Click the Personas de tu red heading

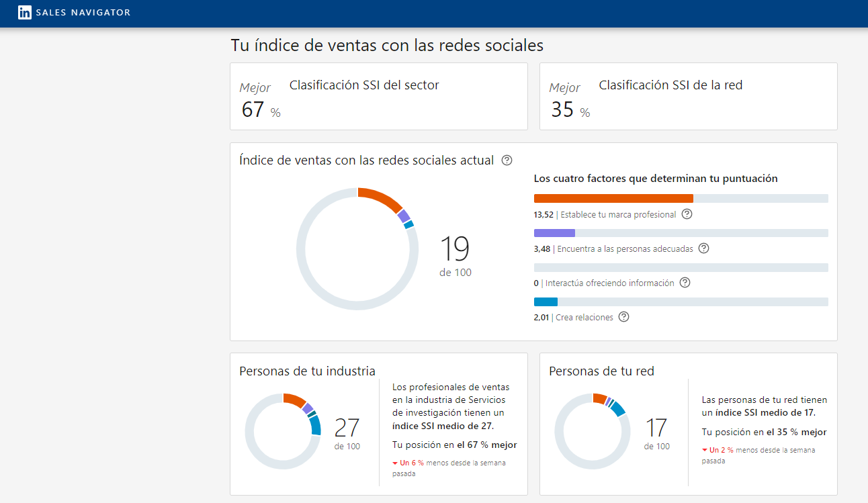[x=601, y=371]
